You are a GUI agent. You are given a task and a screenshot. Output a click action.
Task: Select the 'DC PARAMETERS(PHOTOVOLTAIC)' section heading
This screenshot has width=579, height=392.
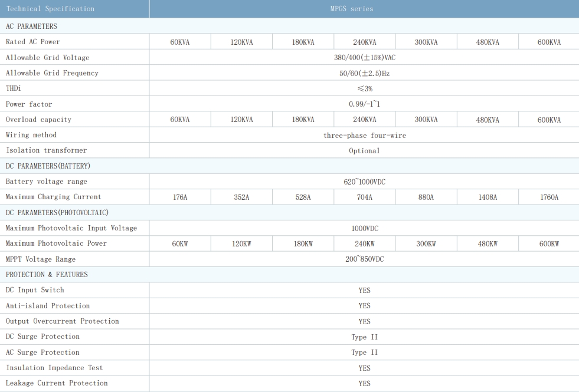[x=57, y=212]
